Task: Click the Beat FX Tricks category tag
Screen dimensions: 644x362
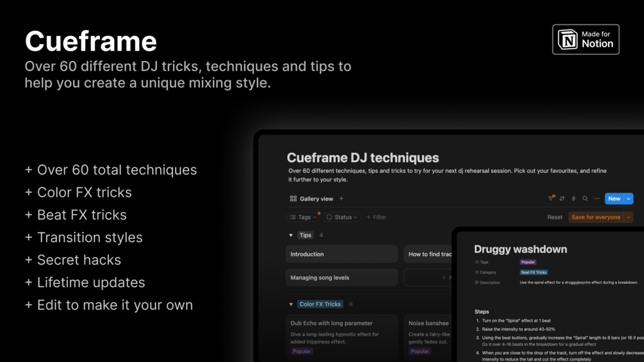Action: point(534,272)
